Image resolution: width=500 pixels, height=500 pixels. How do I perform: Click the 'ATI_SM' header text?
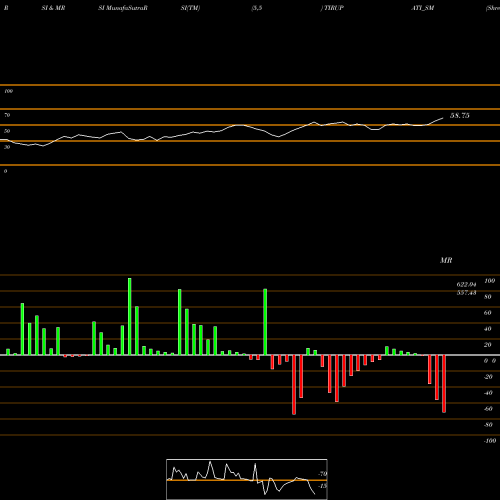click(423, 8)
